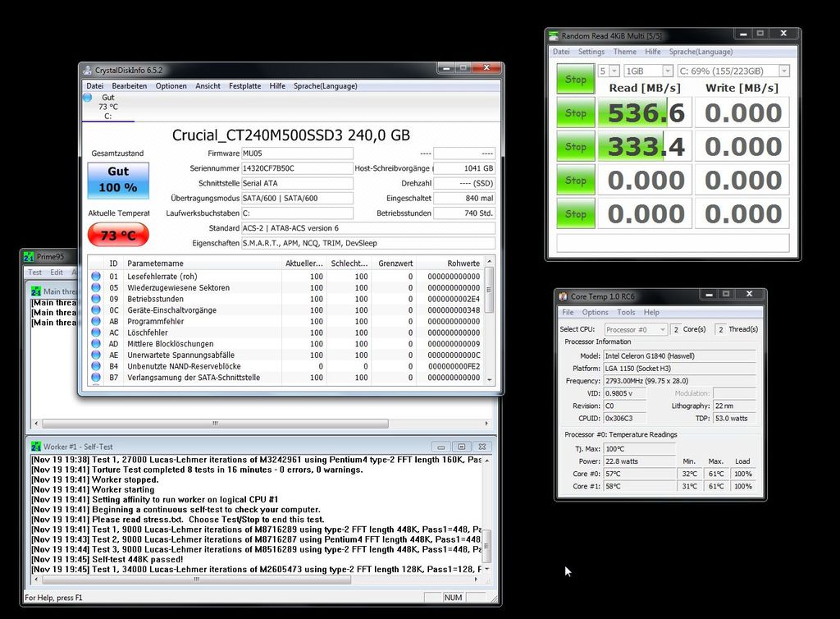This screenshot has width=840, height=619.
Task: Click the status circle of the Betriebsstunden attribute
Action: coord(96,299)
